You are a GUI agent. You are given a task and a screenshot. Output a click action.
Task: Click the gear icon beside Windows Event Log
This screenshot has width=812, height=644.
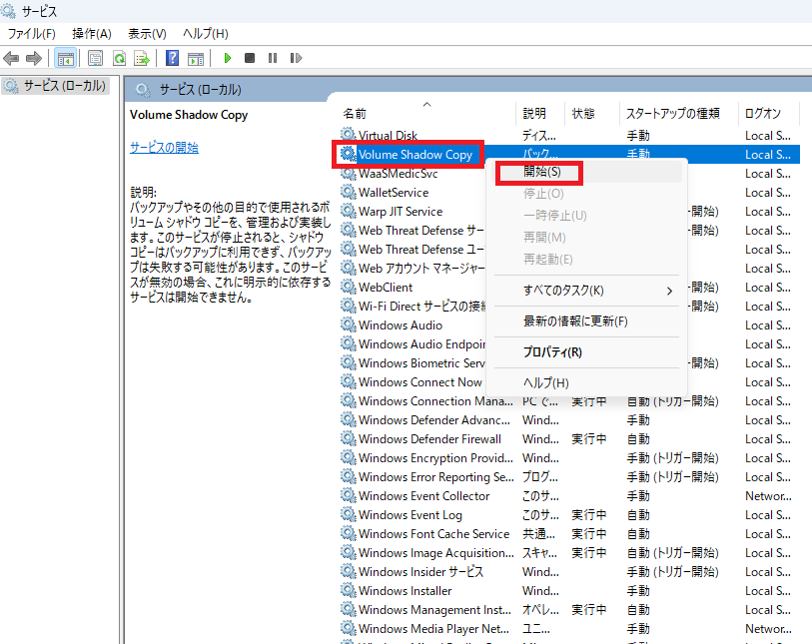(348, 514)
